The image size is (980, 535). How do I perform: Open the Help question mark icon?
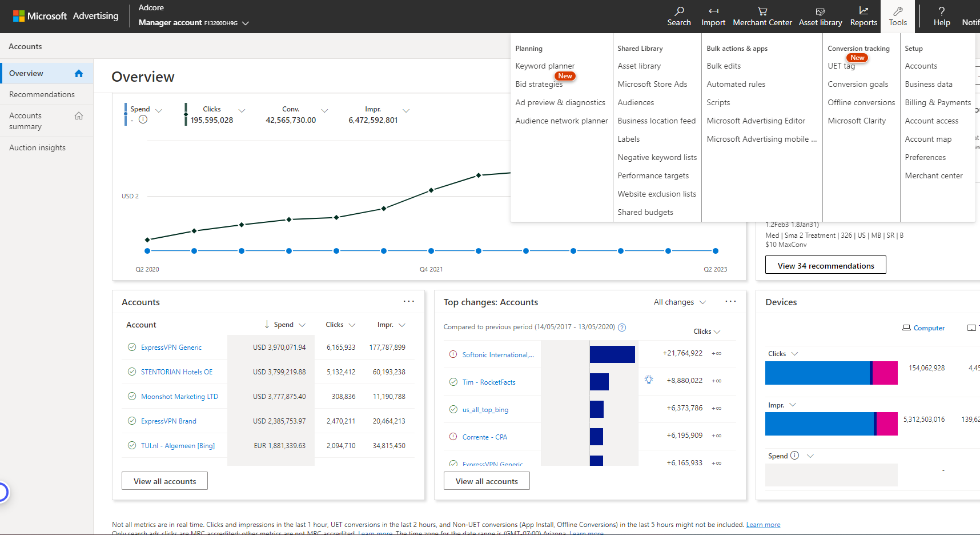[942, 13]
